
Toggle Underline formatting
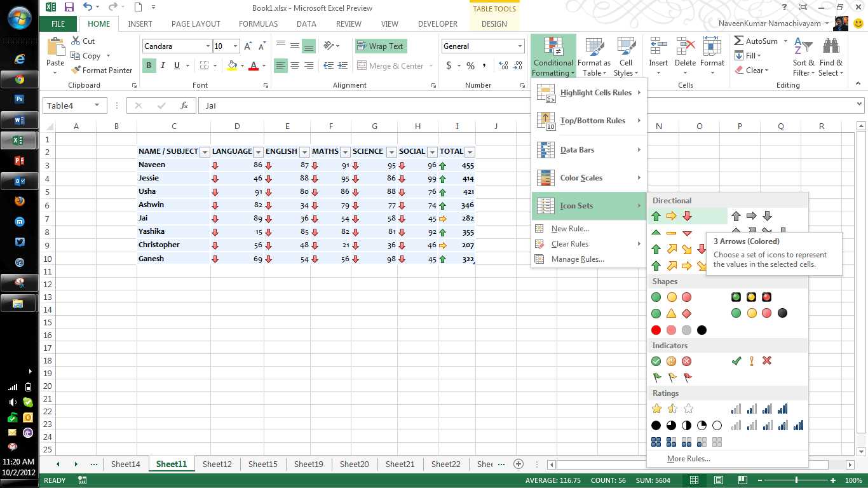click(x=177, y=65)
